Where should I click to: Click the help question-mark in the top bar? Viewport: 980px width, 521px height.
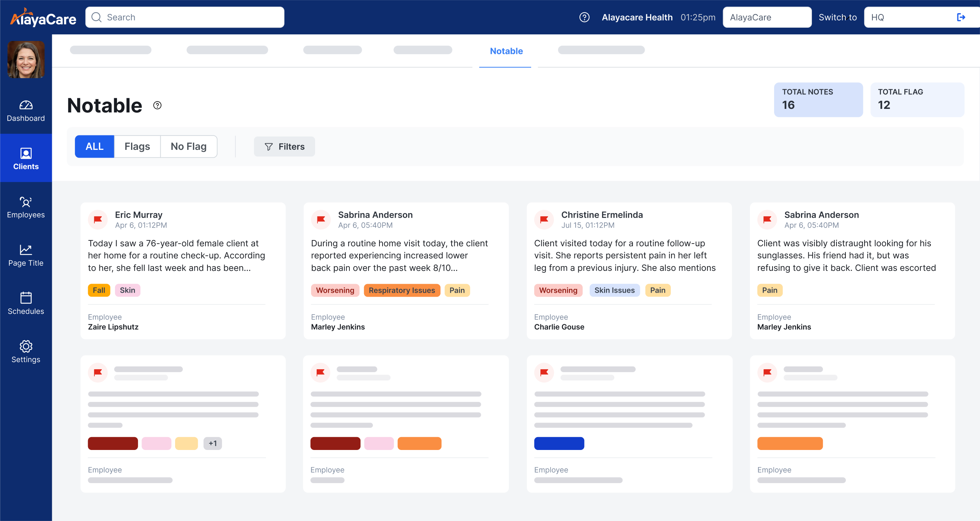[585, 17]
